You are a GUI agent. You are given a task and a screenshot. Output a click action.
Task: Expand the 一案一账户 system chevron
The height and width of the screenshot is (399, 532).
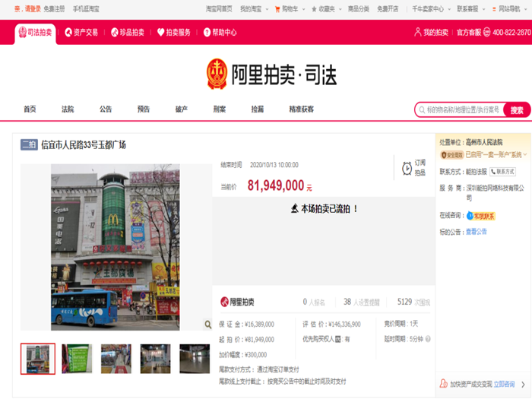tap(525, 155)
